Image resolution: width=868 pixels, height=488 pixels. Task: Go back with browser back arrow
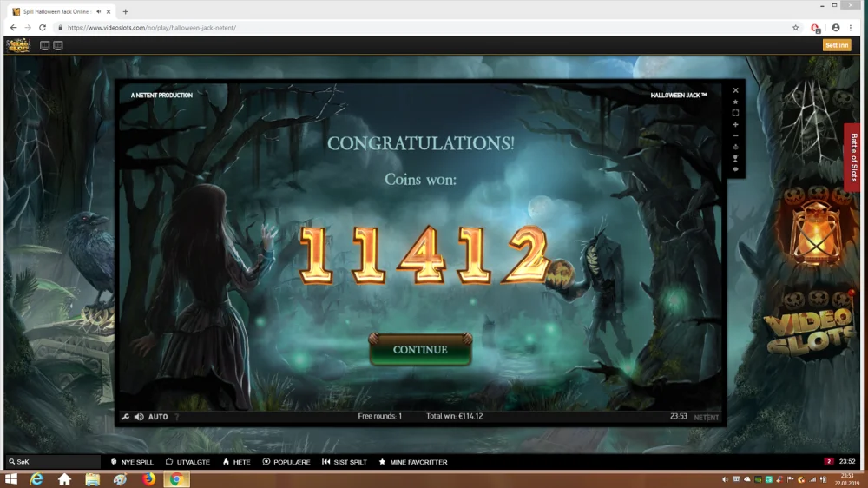(x=13, y=28)
